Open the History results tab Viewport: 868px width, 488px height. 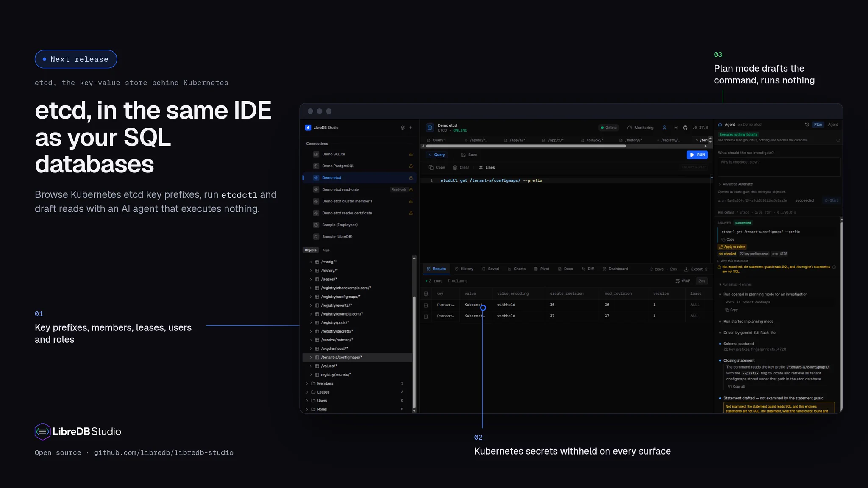[x=464, y=269]
